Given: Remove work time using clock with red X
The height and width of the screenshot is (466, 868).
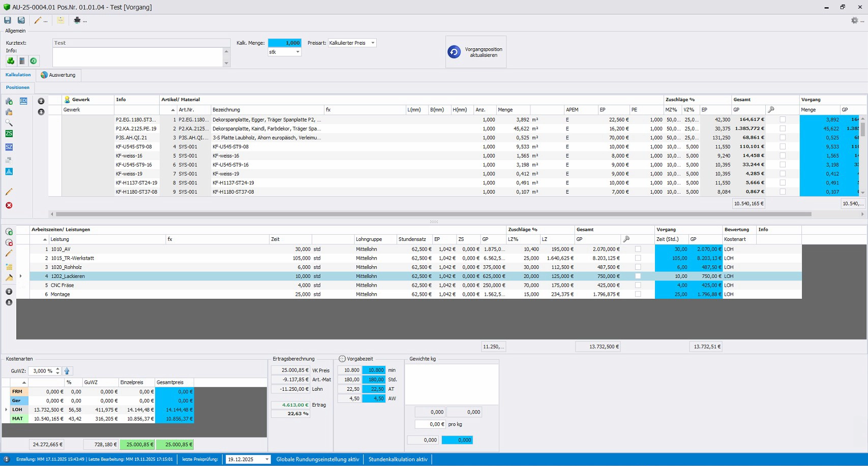Looking at the screenshot, I should pos(9,242).
